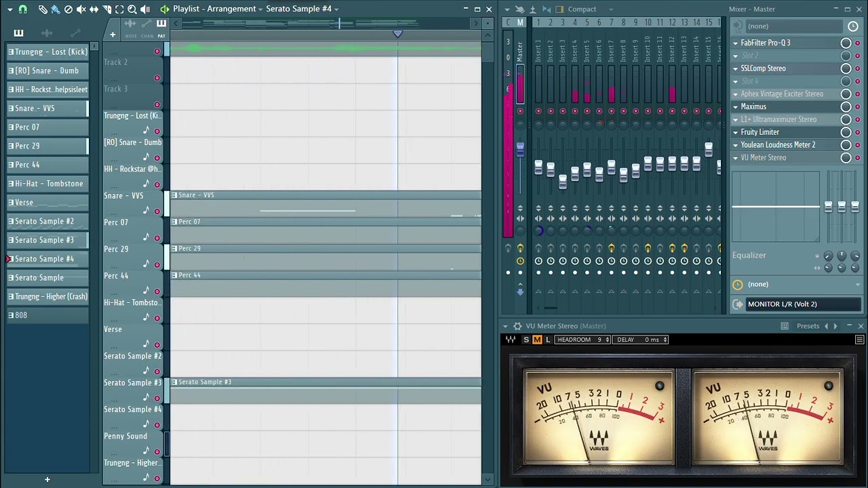This screenshot has height=488, width=868.
Task: Toggle FabFilter Pro-Q 3 mix knob enable
Action: pyautogui.click(x=846, y=43)
